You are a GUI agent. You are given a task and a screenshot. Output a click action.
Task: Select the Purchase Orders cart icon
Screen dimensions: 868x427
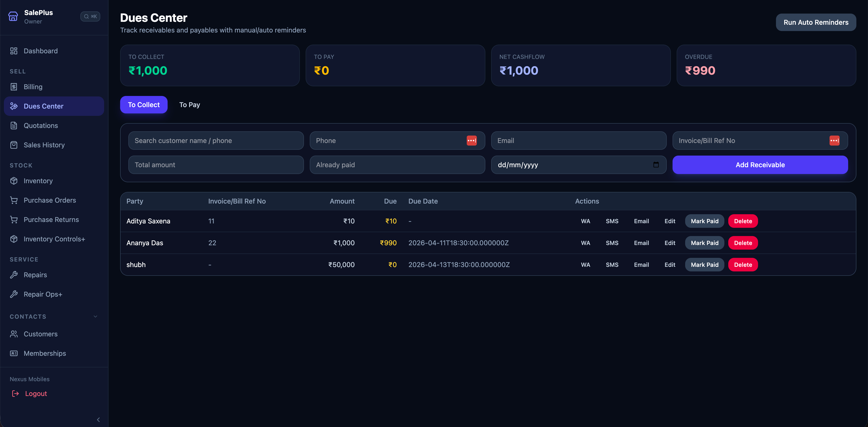(14, 200)
